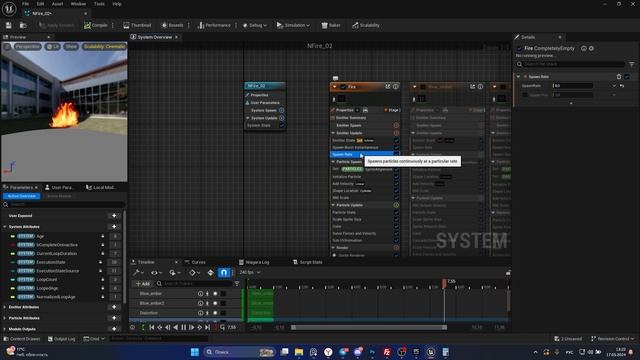Click the timeline horizontal range scrollbar

coord(369,327)
